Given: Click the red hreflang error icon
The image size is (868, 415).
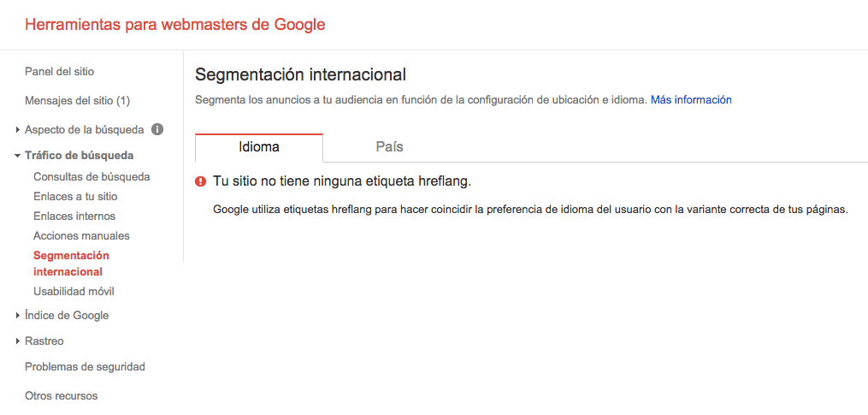Looking at the screenshot, I should [201, 181].
